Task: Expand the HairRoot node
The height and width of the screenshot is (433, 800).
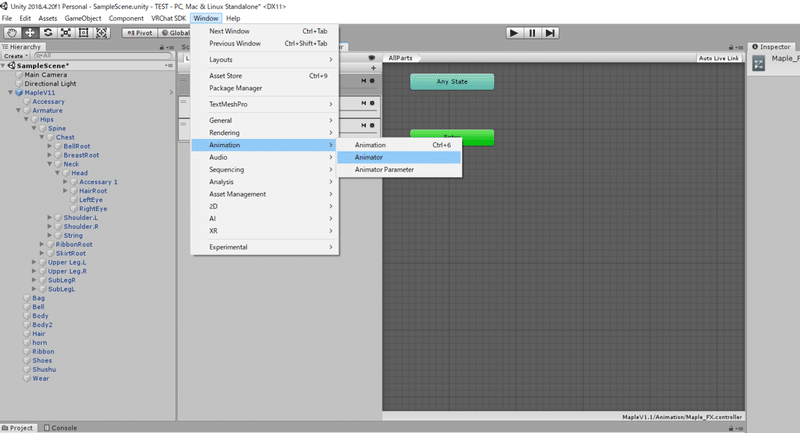Action: (x=65, y=191)
